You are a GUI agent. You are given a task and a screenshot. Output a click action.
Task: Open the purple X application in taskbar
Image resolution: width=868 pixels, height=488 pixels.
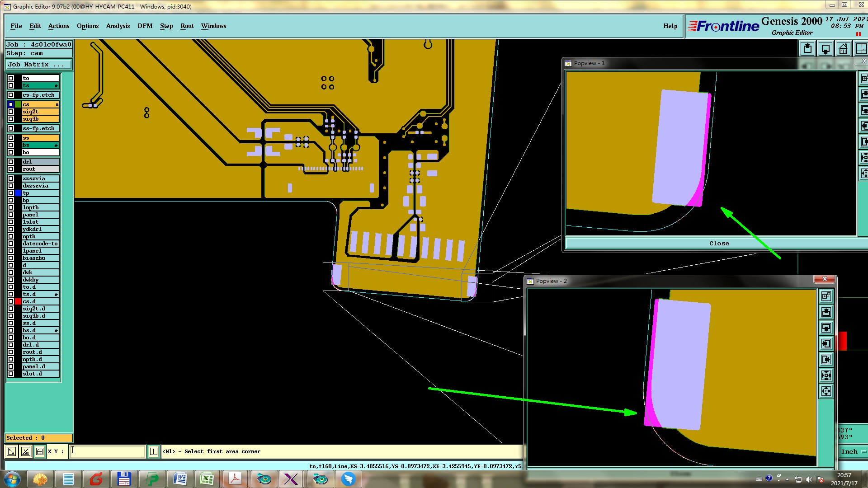click(291, 479)
